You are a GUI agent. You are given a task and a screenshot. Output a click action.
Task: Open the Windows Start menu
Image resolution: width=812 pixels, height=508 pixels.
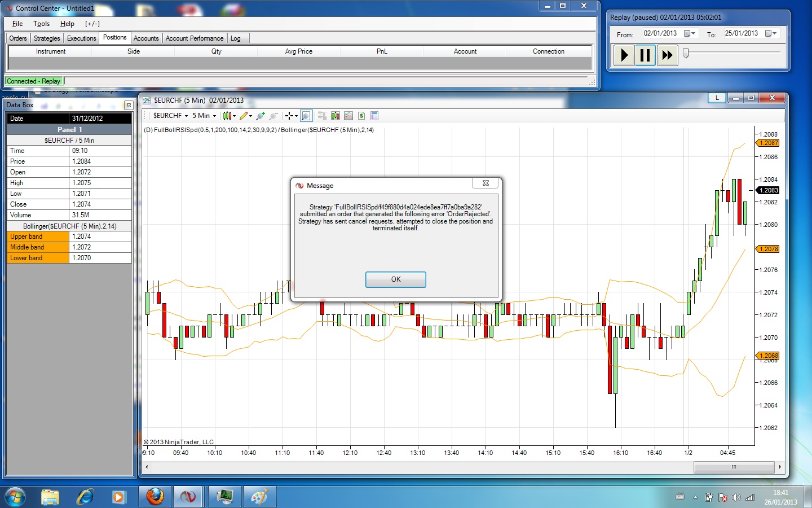point(15,497)
